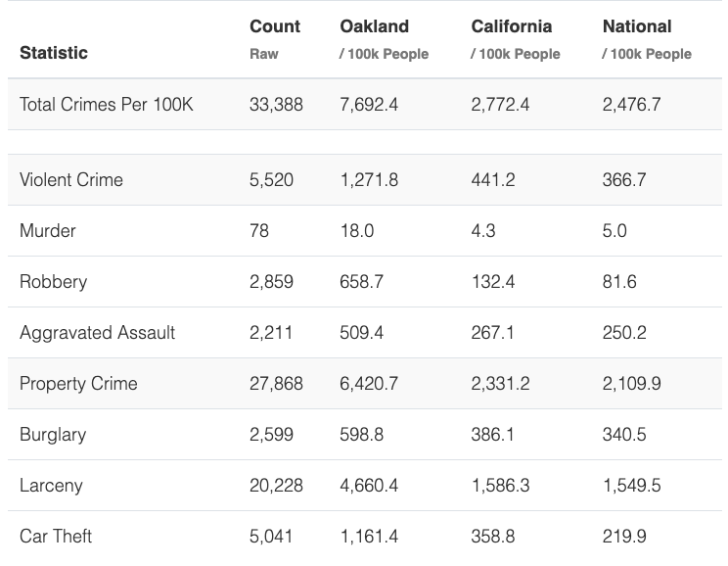Select the Aggravated Assault row label
Image resolution: width=728 pixels, height=566 pixels.
click(97, 333)
